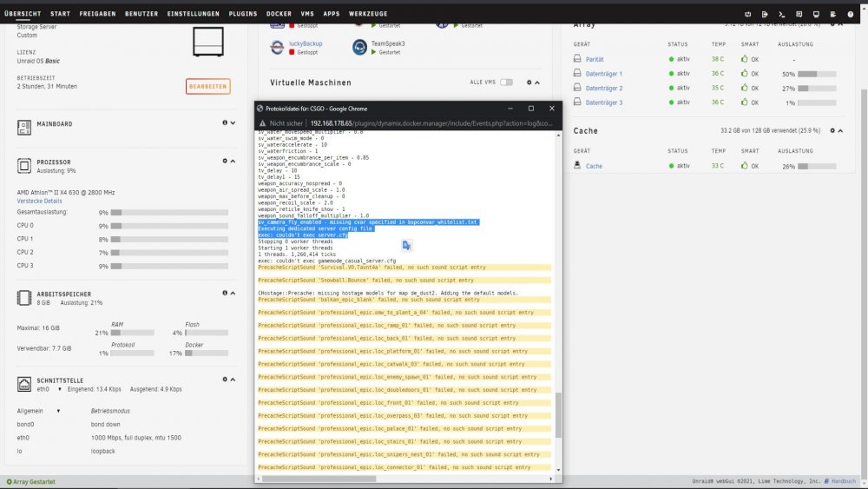Collapse the Cache section
This screenshot has height=489, width=868.
pos(840,130)
